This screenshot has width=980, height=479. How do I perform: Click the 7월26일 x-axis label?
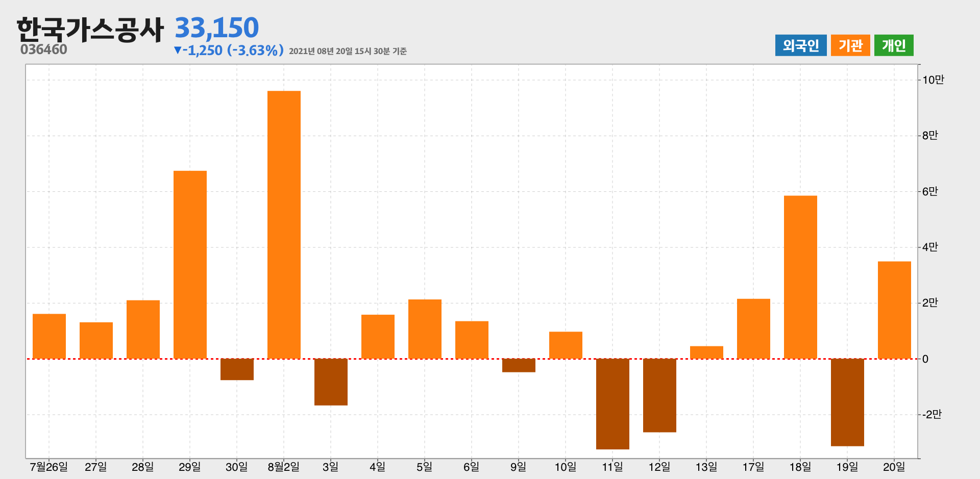coord(49,467)
